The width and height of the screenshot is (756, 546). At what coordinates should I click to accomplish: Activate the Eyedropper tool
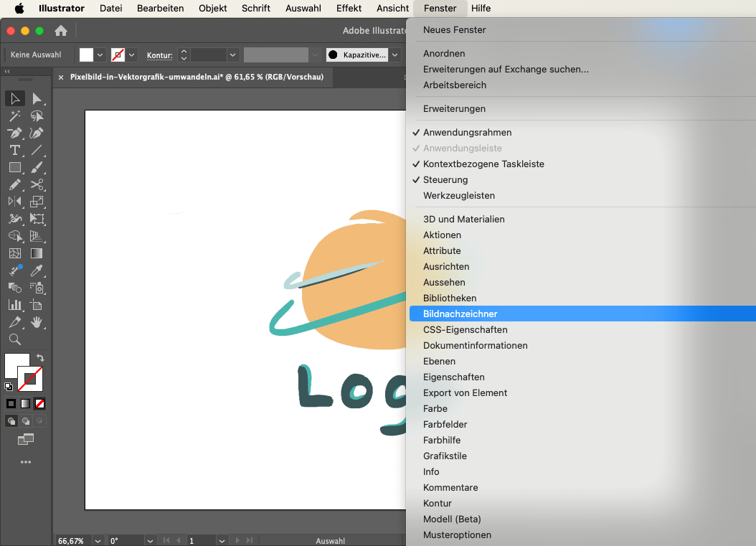point(37,270)
